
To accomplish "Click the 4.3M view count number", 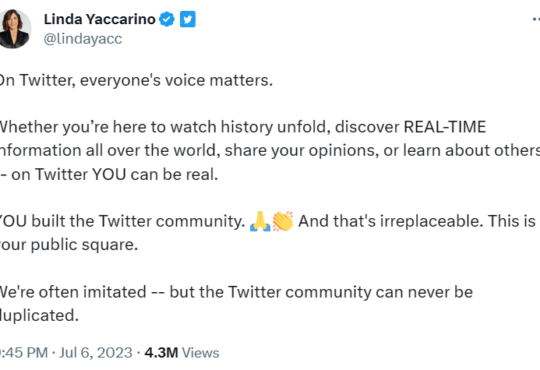I will (161, 353).
